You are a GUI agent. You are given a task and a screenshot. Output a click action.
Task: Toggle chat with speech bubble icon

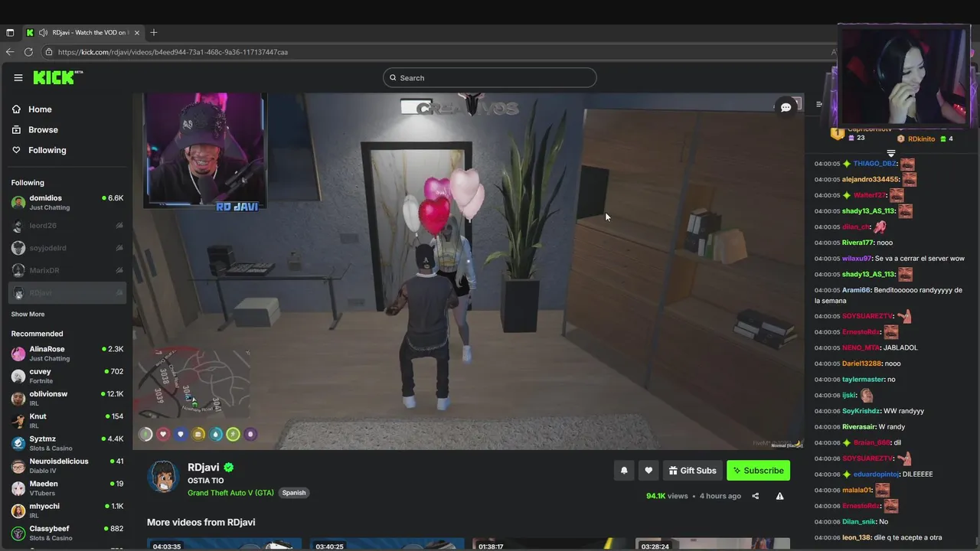click(x=786, y=107)
